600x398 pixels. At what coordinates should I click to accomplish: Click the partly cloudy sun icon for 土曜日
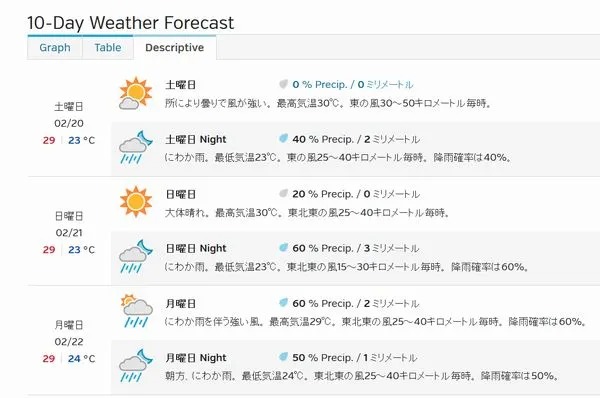135,93
